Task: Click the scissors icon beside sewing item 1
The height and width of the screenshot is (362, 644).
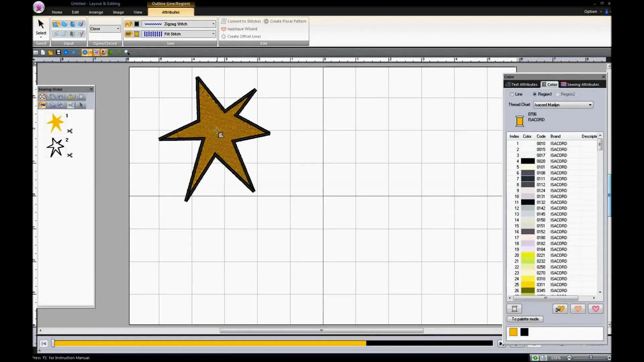Action: [x=70, y=131]
